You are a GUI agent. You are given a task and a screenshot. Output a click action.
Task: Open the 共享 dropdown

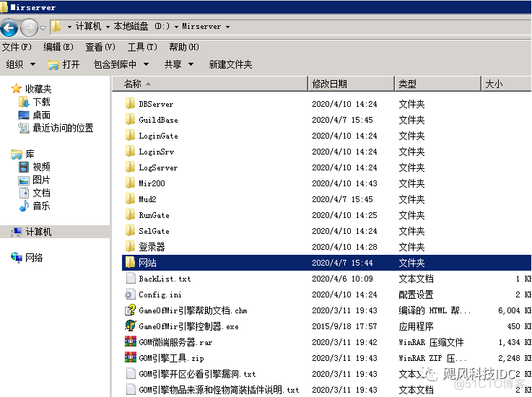179,64
